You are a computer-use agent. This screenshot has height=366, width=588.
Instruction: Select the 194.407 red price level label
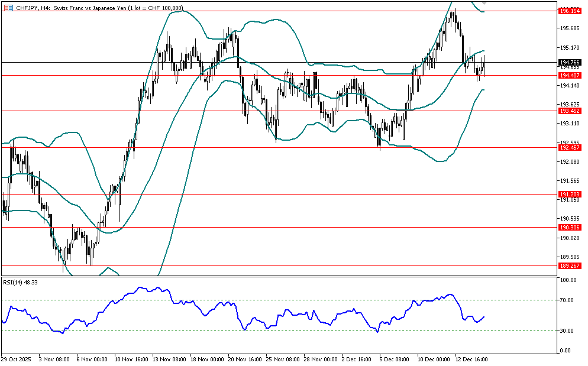[570, 75]
